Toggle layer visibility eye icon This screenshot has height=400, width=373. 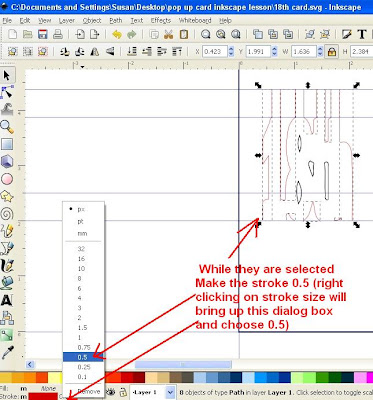tap(112, 392)
